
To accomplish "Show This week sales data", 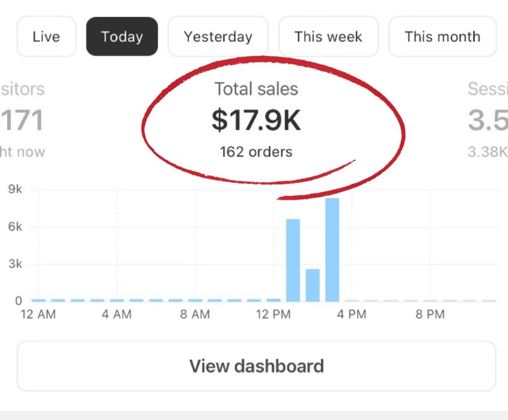I will point(328,37).
